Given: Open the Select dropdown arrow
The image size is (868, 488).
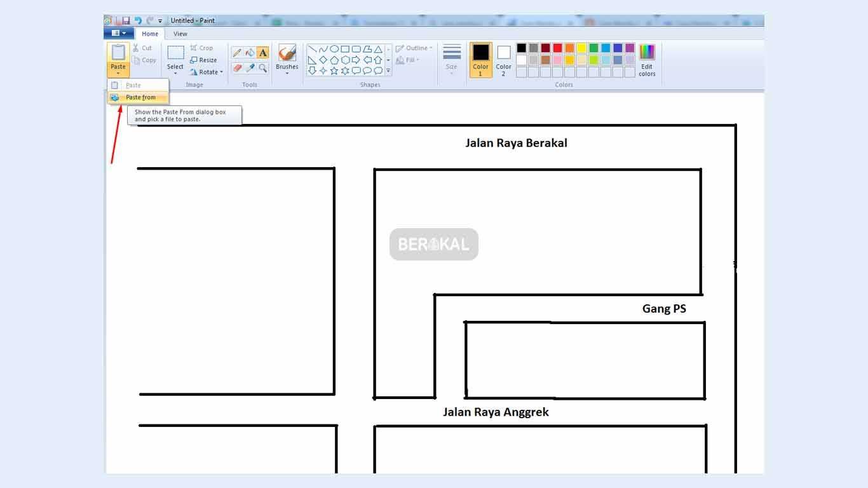Looking at the screenshot, I should pyautogui.click(x=175, y=74).
